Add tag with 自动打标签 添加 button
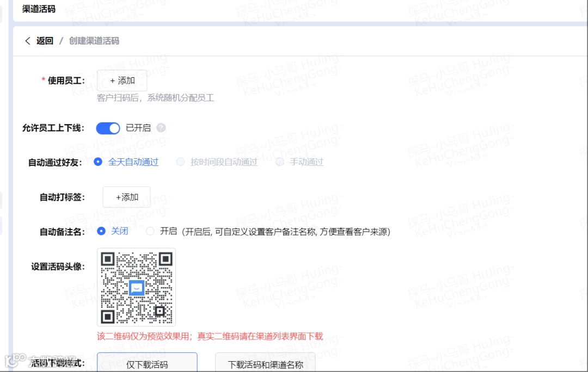This screenshot has height=372, width=588. point(127,197)
